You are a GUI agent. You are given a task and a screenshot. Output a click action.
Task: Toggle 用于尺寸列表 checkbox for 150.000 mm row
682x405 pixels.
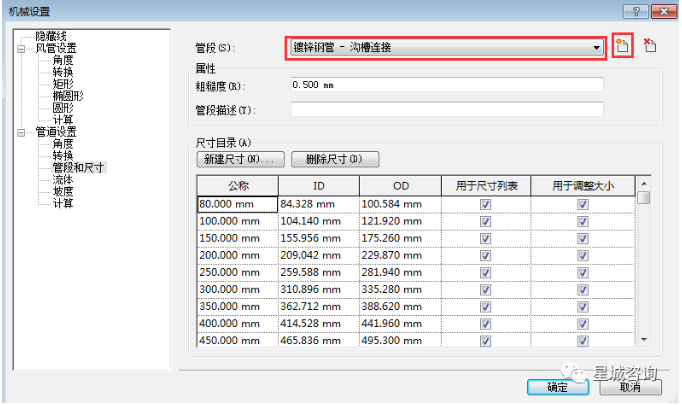[x=486, y=238]
